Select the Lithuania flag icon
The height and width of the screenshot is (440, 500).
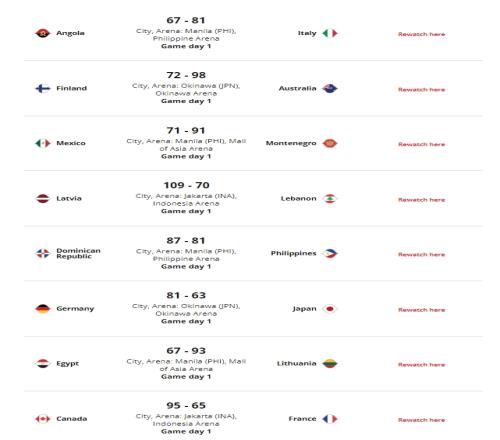coord(330,363)
